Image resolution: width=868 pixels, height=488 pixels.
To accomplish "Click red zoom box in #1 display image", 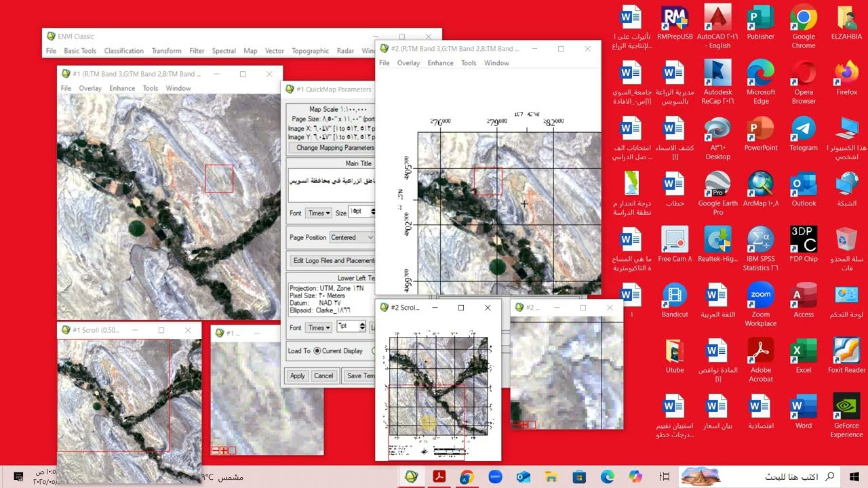I will tap(219, 178).
